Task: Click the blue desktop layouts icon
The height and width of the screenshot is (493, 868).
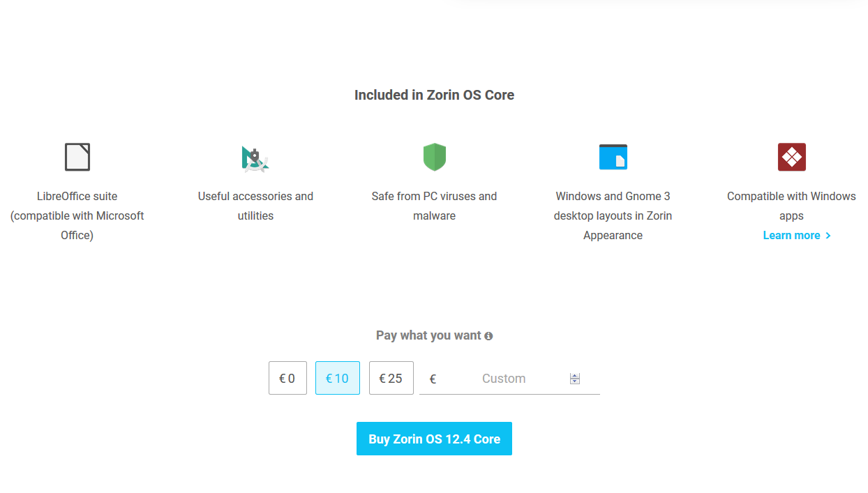Action: point(613,157)
